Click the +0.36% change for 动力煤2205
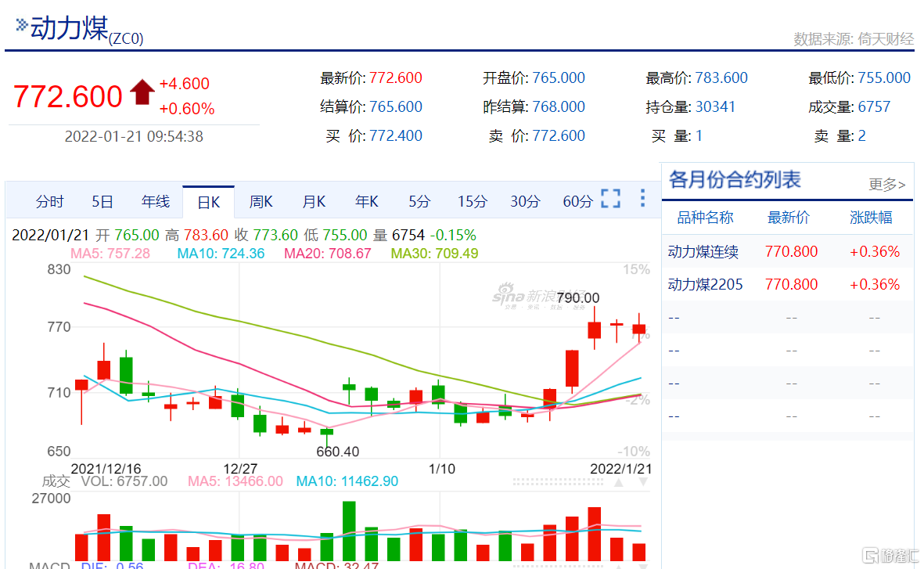Viewport: 924px width, 569px height. 875,285
